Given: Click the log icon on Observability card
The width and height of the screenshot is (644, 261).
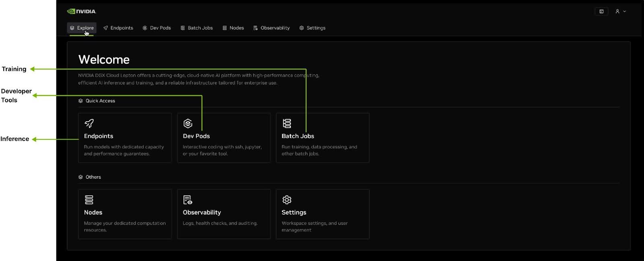Looking at the screenshot, I should pyautogui.click(x=188, y=199).
